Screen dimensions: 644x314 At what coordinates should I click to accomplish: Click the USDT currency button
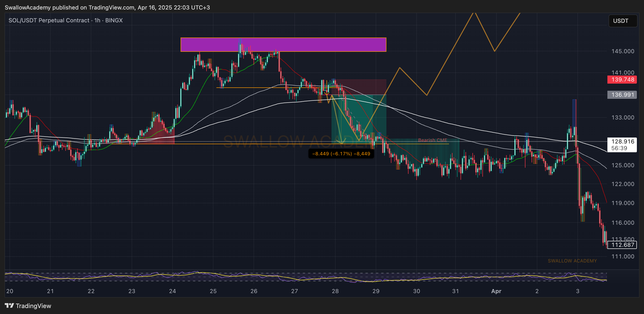[x=623, y=21]
